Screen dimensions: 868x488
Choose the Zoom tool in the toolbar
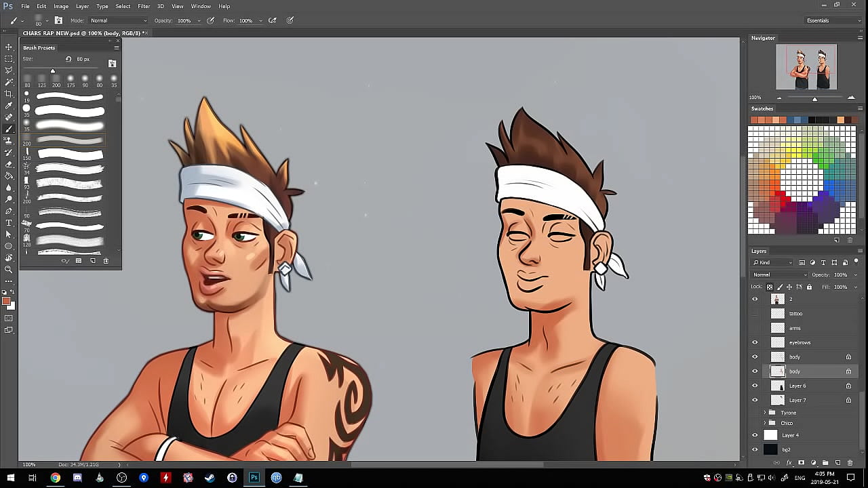pos(9,269)
